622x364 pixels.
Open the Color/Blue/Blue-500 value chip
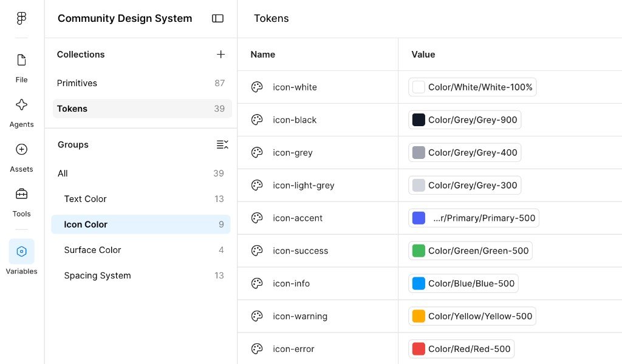coord(463,283)
